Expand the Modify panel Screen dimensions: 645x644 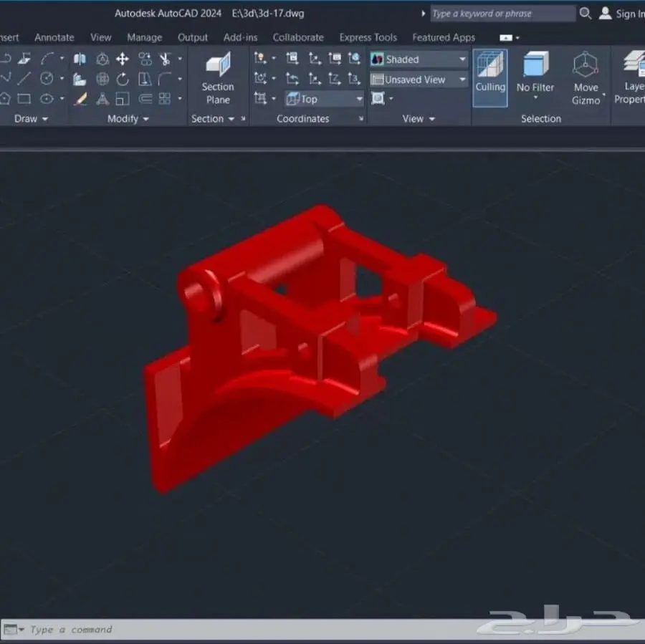tap(128, 119)
